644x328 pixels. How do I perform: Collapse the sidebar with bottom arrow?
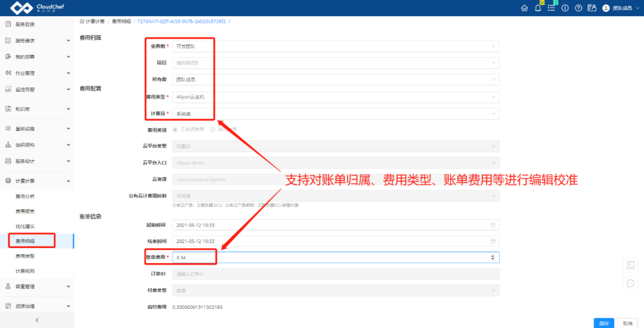[37, 320]
